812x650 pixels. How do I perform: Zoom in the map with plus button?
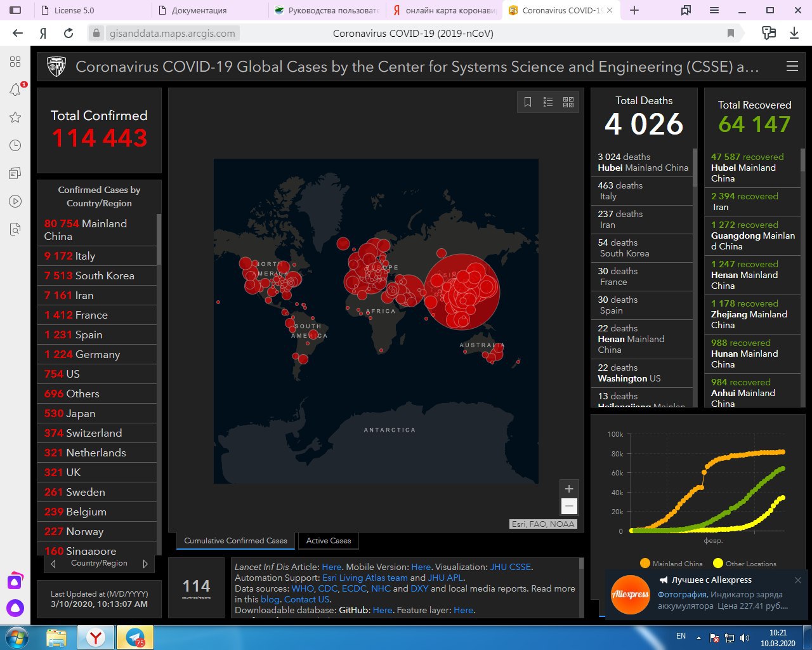pos(569,489)
